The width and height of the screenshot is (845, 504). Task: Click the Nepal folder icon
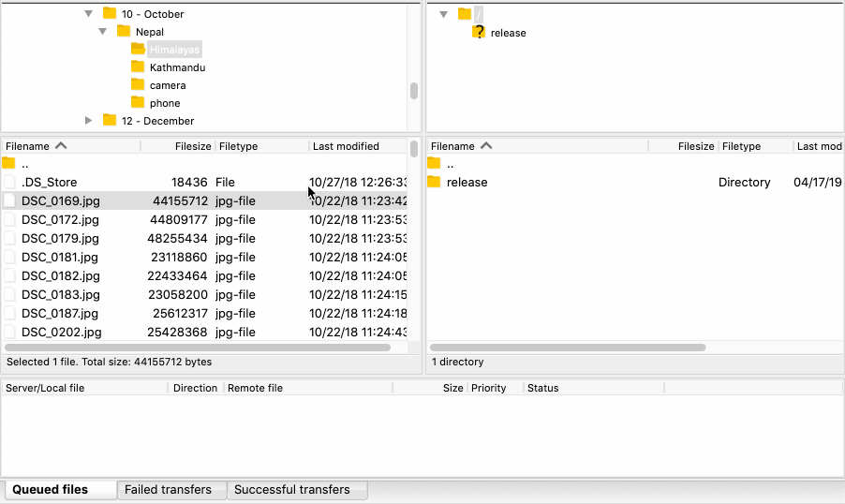tap(124, 31)
